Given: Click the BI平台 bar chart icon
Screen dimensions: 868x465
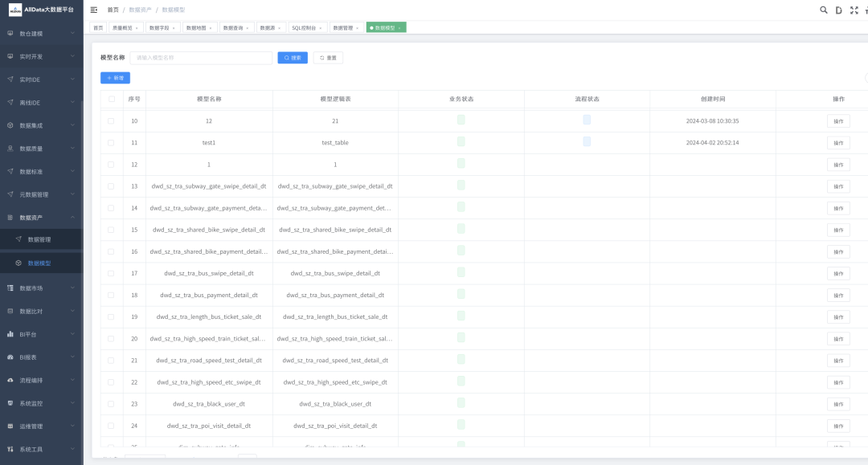Looking at the screenshot, I should pyautogui.click(x=10, y=334).
